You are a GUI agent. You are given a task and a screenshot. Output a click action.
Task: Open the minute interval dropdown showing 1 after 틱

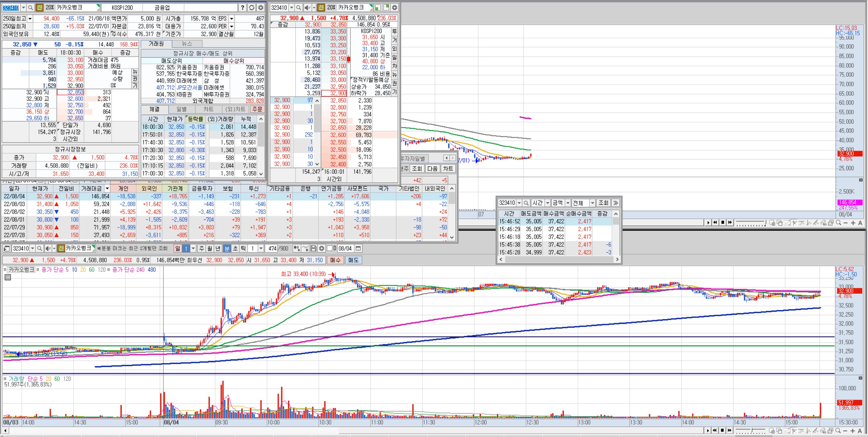(261, 248)
